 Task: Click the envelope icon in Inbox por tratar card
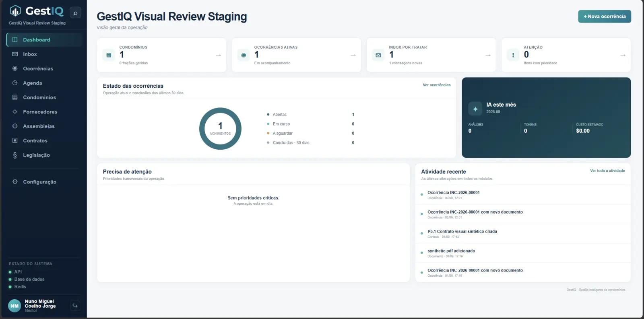[378, 55]
